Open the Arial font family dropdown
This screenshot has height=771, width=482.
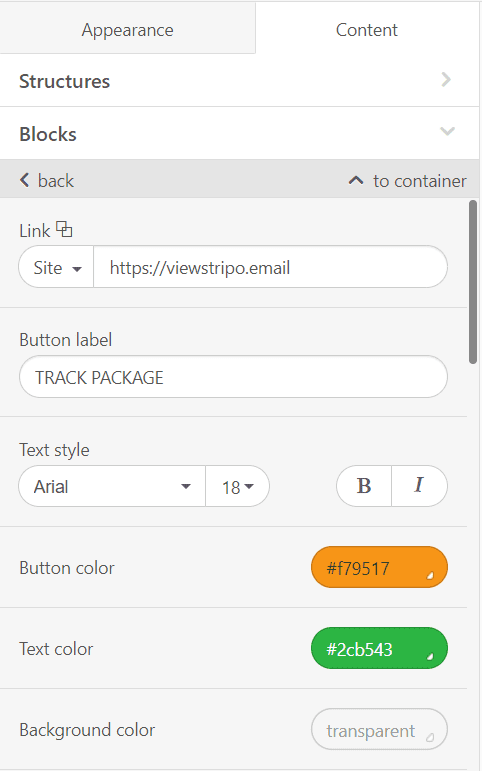click(112, 486)
